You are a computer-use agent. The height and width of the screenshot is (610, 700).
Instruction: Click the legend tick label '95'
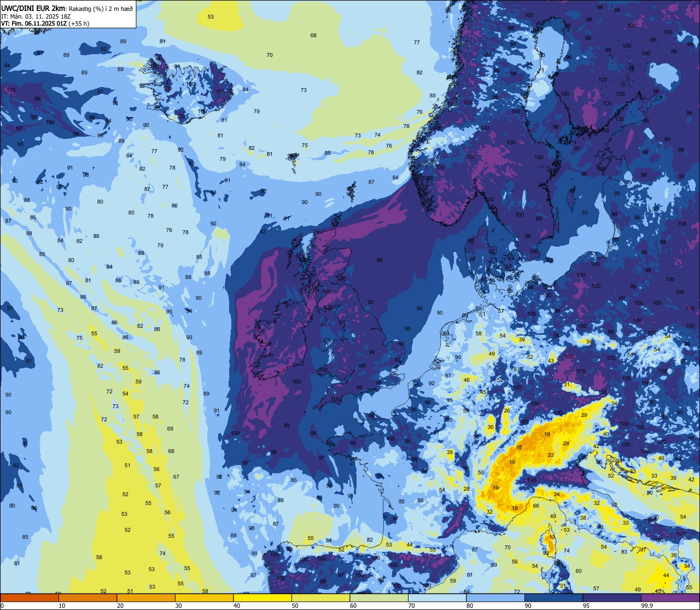[586, 606]
